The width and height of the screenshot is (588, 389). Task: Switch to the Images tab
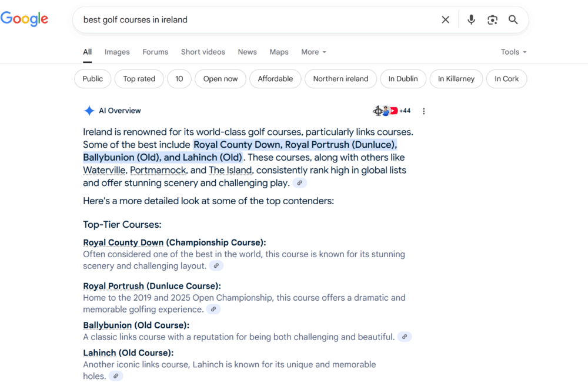(x=117, y=52)
